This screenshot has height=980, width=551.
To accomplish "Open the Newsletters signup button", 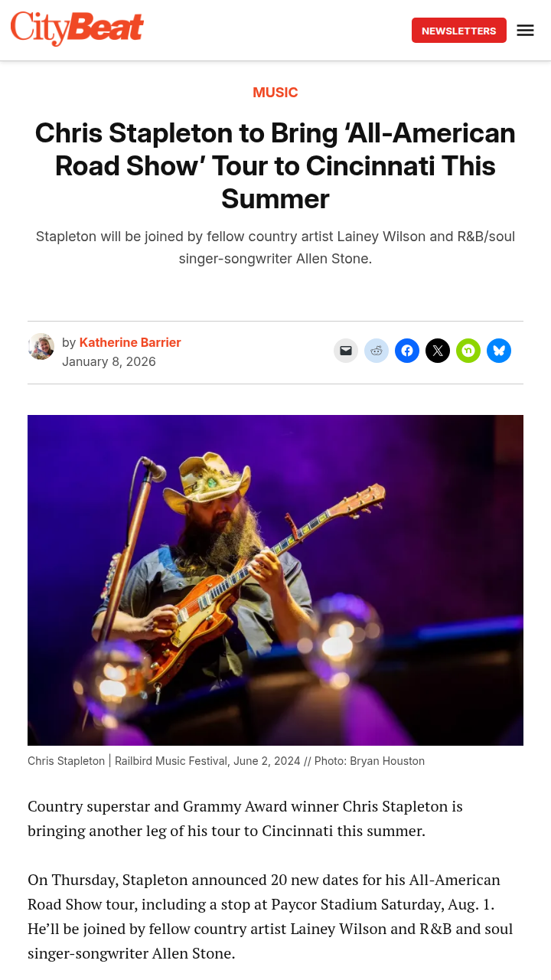I will pyautogui.click(x=459, y=31).
